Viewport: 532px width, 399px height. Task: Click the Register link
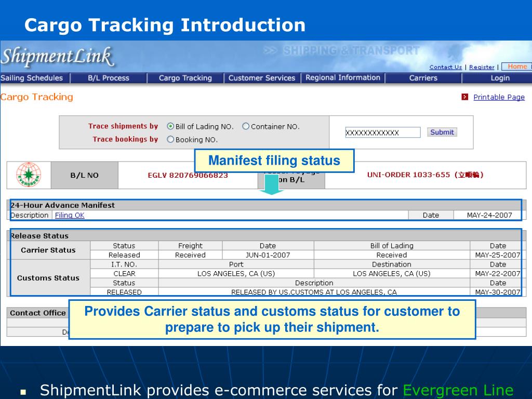[x=482, y=67]
